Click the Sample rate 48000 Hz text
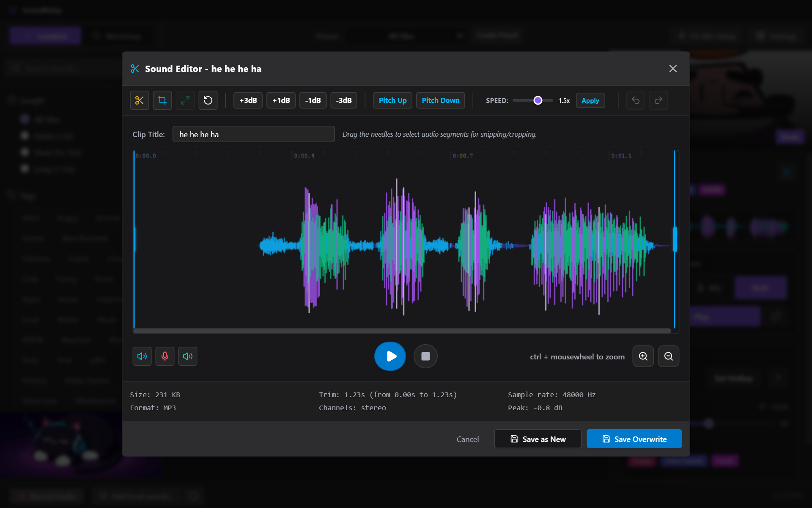The width and height of the screenshot is (812, 508). 551,395
